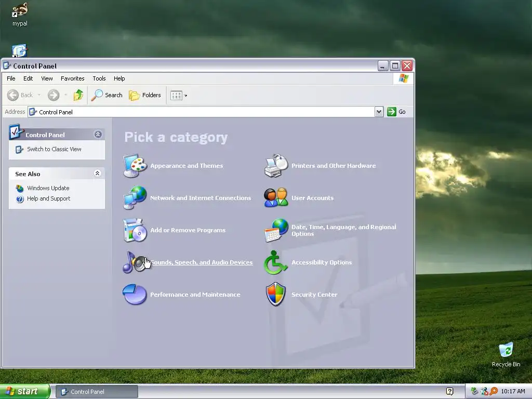Click the Sounds, Speech, and Audio Devices icon
Image resolution: width=532 pixels, height=399 pixels.
135,262
